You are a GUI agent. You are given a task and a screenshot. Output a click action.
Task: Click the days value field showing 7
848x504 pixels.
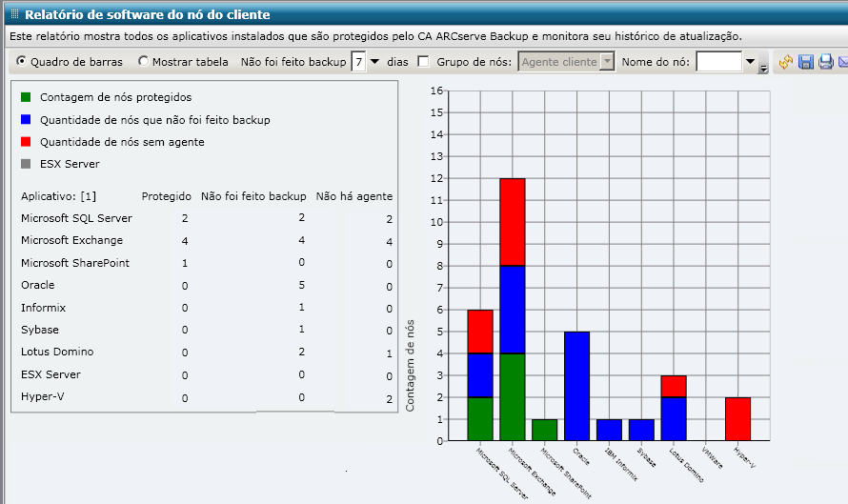[358, 62]
